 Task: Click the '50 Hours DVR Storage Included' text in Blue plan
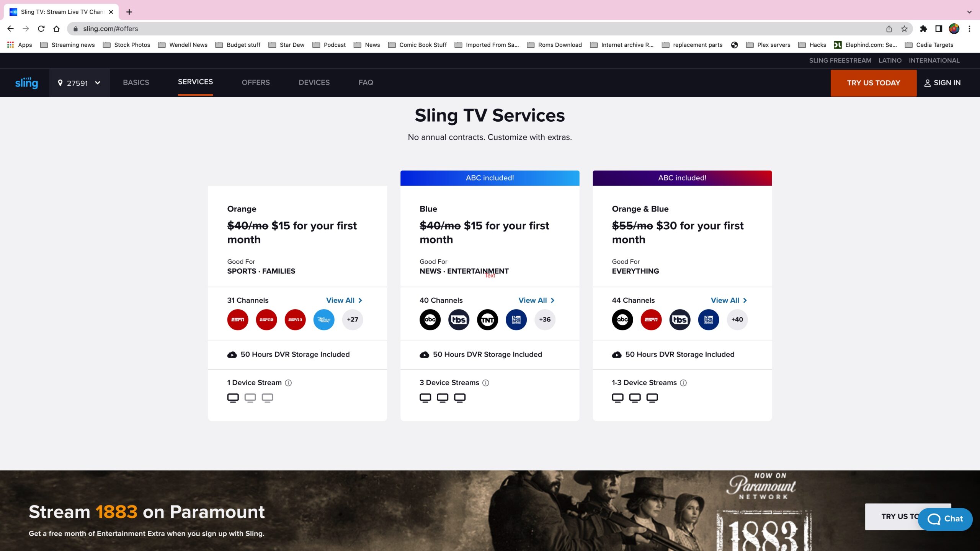point(487,355)
